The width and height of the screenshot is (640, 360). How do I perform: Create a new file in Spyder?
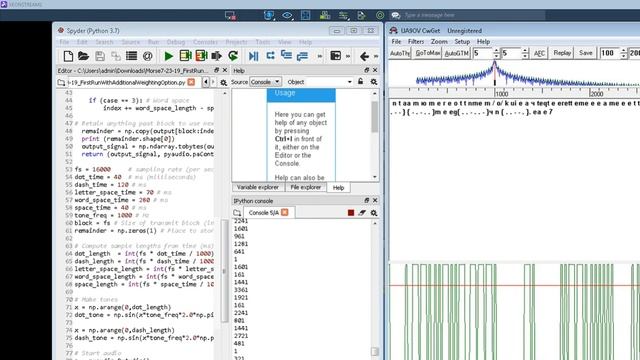(68, 56)
